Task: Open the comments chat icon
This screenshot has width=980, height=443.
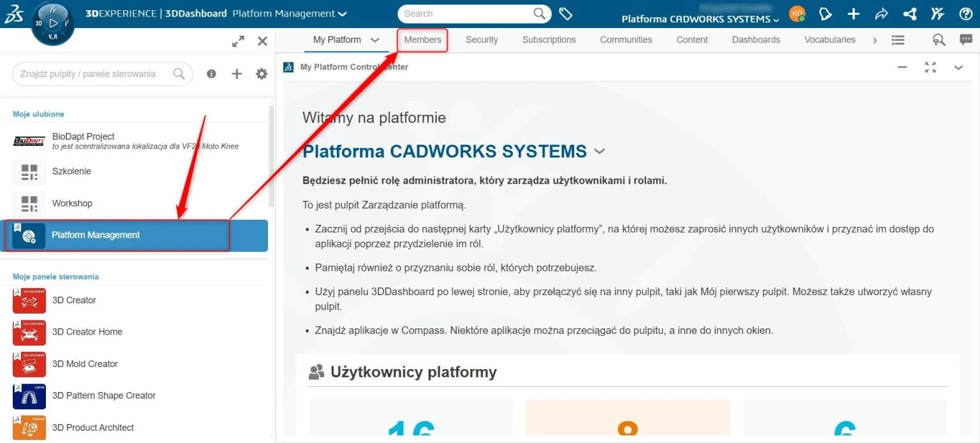Action: coord(966,40)
